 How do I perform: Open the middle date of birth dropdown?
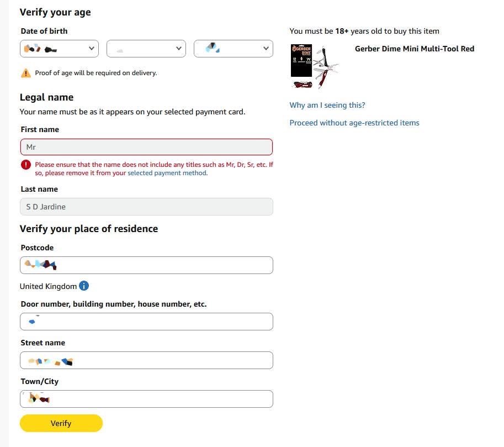coord(146,49)
